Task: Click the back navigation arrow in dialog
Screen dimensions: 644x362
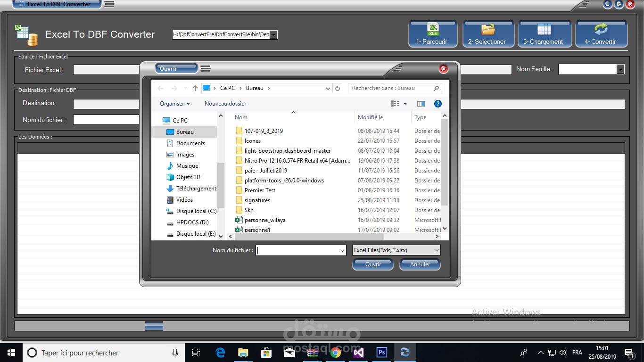Action: coord(160,88)
